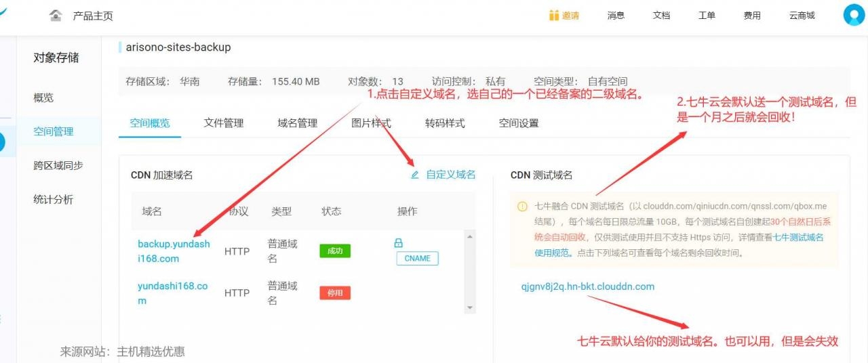
Task: Switch to the 转码样式 tab
Action: 445,123
